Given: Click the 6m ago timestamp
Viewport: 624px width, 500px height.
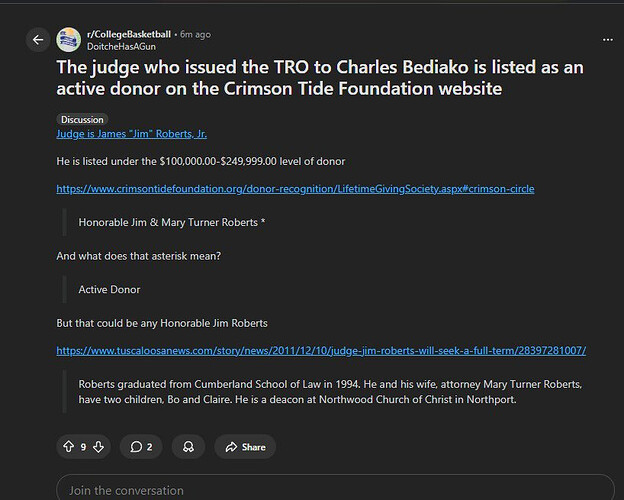Looking at the screenshot, I should point(194,34).
